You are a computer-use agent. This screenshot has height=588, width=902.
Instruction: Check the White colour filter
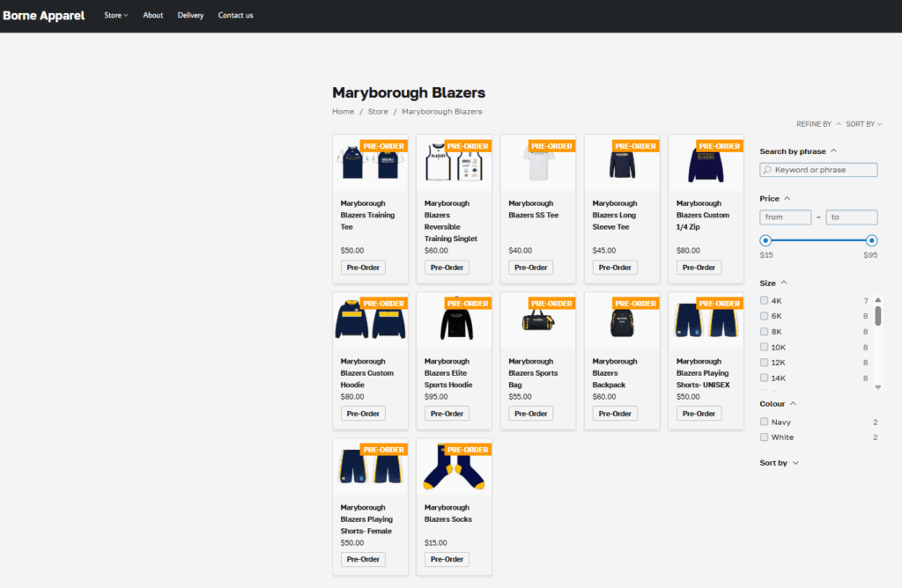coord(765,437)
